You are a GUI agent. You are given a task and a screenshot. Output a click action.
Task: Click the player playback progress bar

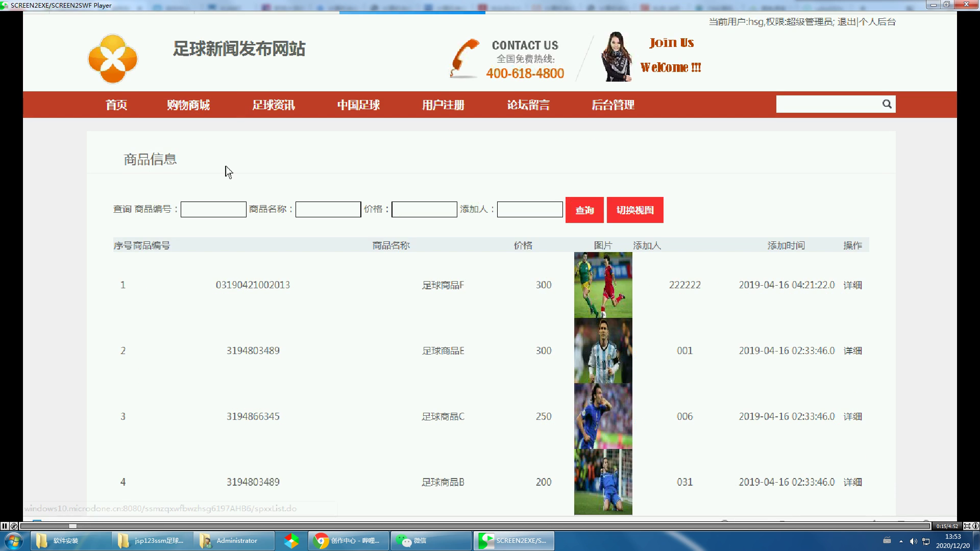point(475,526)
